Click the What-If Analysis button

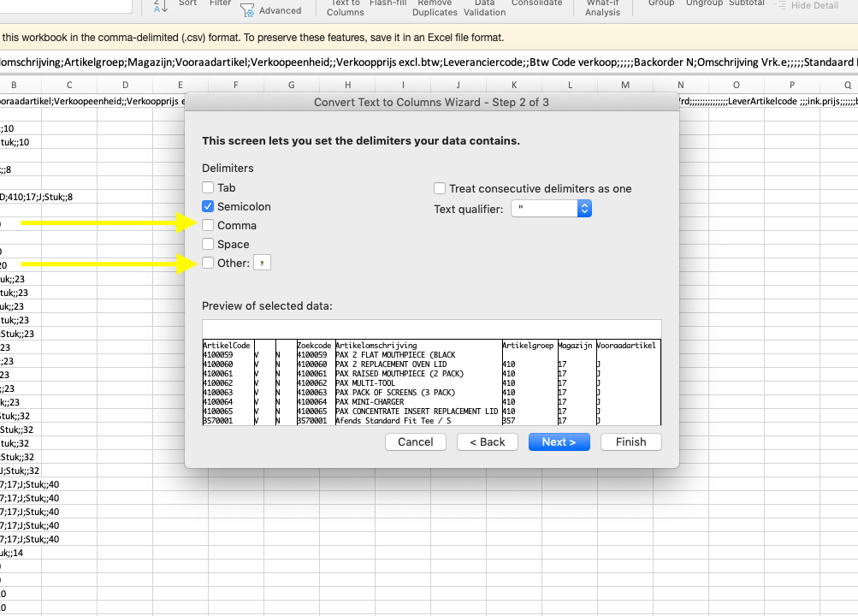pos(602,8)
